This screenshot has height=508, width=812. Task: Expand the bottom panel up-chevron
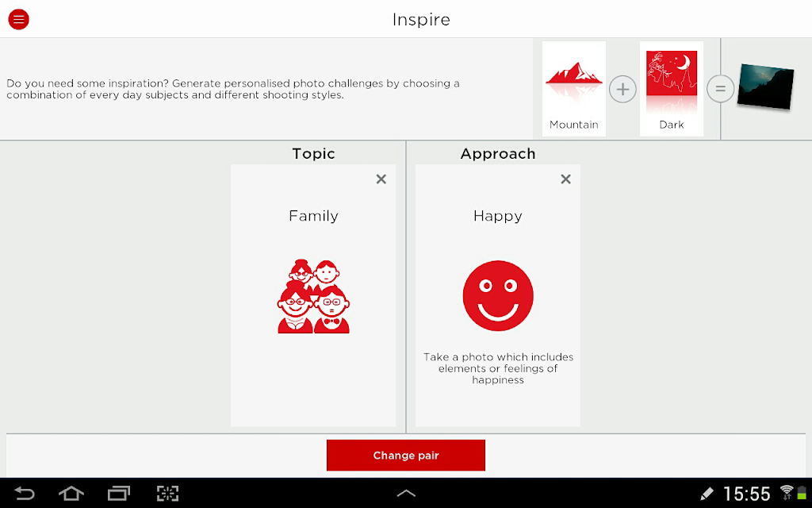tap(406, 493)
